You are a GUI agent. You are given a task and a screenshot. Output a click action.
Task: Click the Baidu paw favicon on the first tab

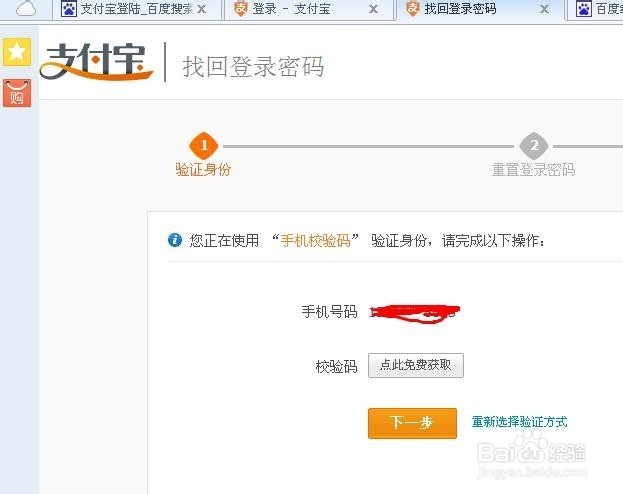(x=69, y=9)
